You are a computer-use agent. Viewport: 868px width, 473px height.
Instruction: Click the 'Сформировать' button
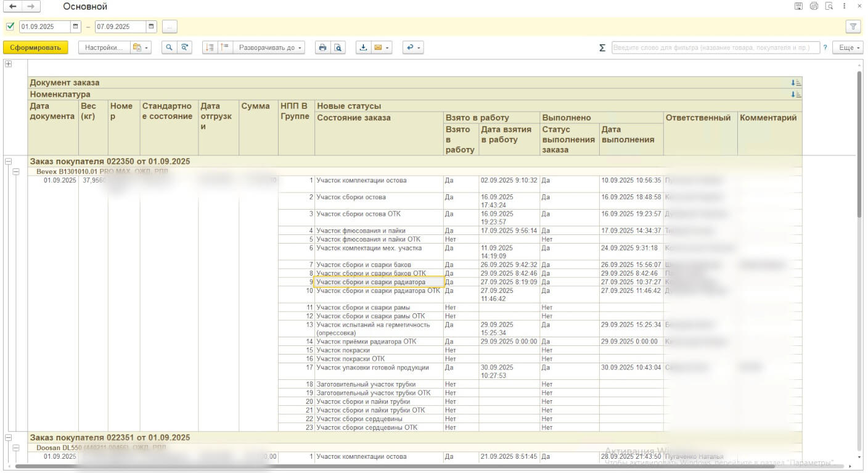(x=36, y=47)
